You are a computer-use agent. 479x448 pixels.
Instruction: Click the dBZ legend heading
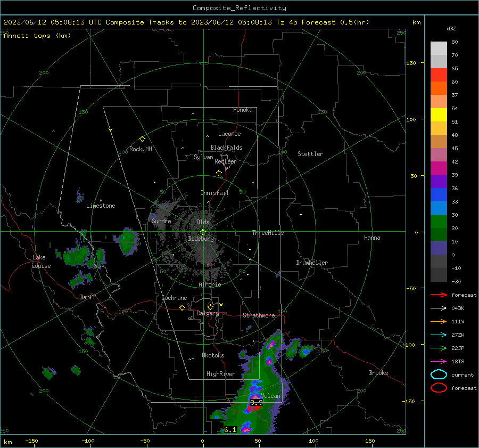(x=451, y=28)
